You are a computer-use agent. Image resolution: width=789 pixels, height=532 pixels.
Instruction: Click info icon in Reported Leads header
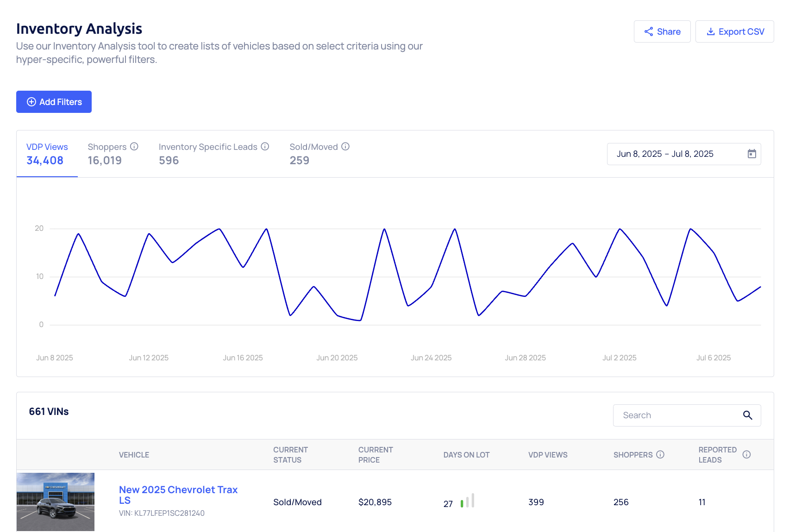[746, 455]
